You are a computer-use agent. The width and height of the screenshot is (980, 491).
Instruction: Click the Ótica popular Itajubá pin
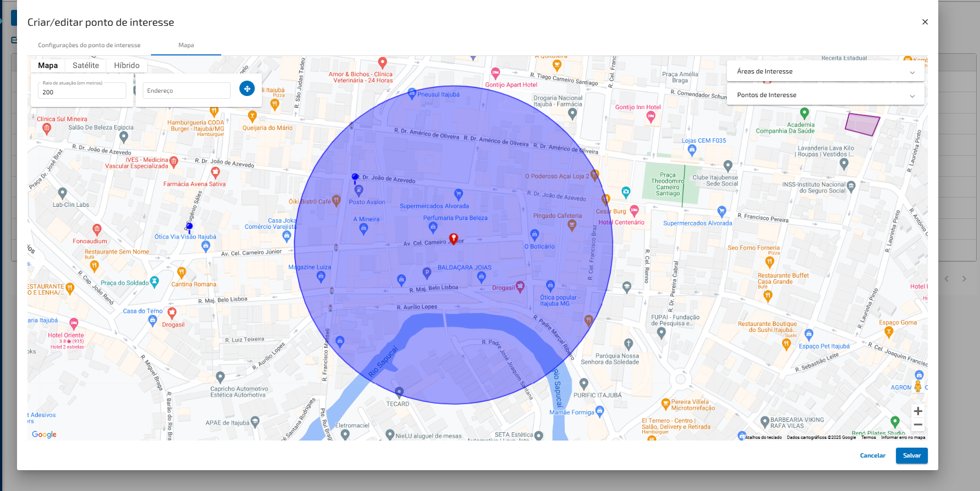tap(551, 285)
